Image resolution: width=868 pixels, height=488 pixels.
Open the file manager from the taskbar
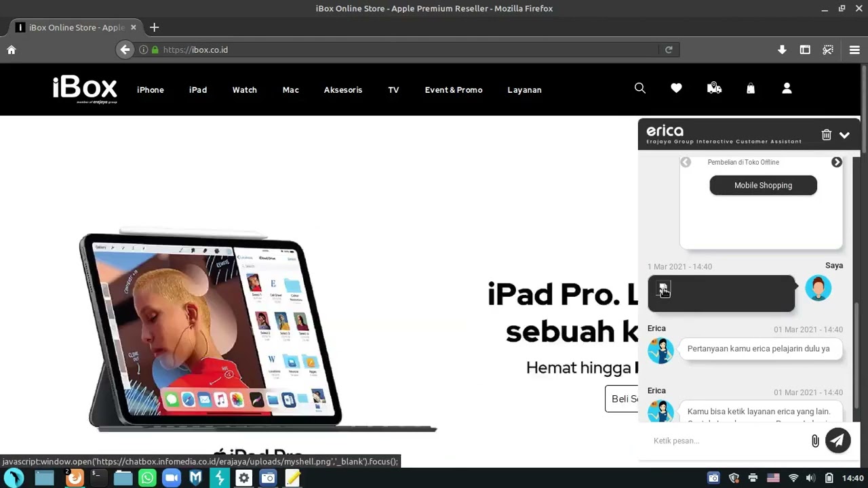123,478
